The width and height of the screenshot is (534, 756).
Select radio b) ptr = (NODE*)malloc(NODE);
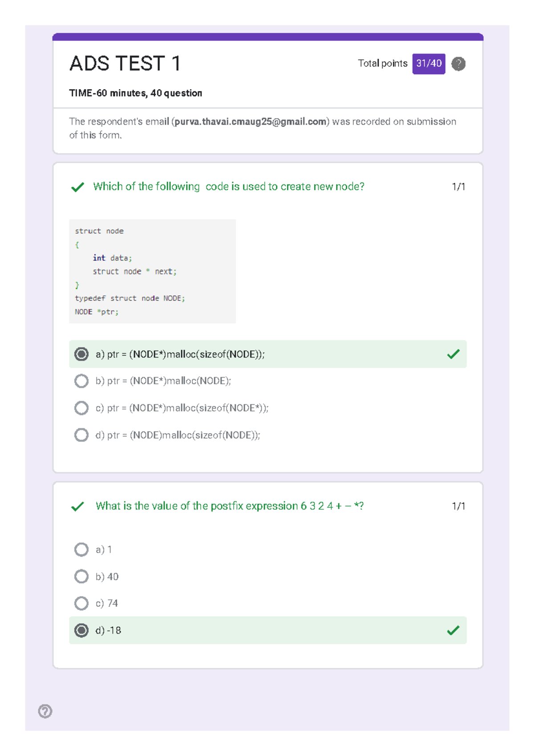click(x=81, y=381)
